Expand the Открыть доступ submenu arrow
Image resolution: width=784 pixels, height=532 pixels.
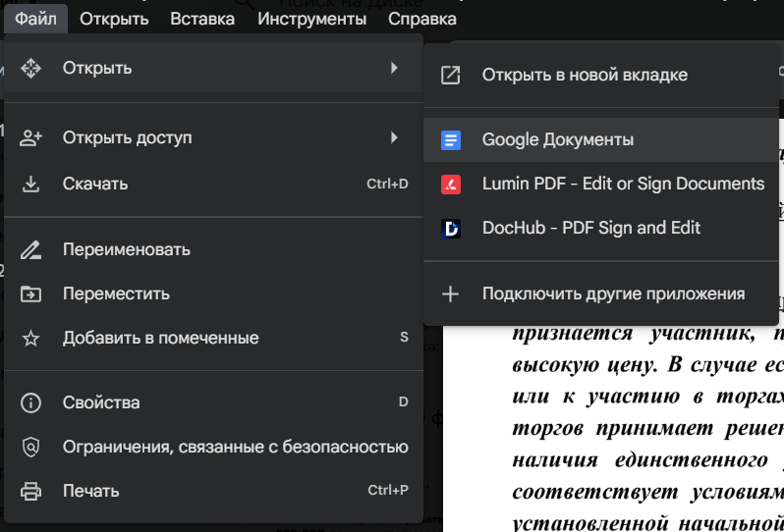click(x=394, y=137)
